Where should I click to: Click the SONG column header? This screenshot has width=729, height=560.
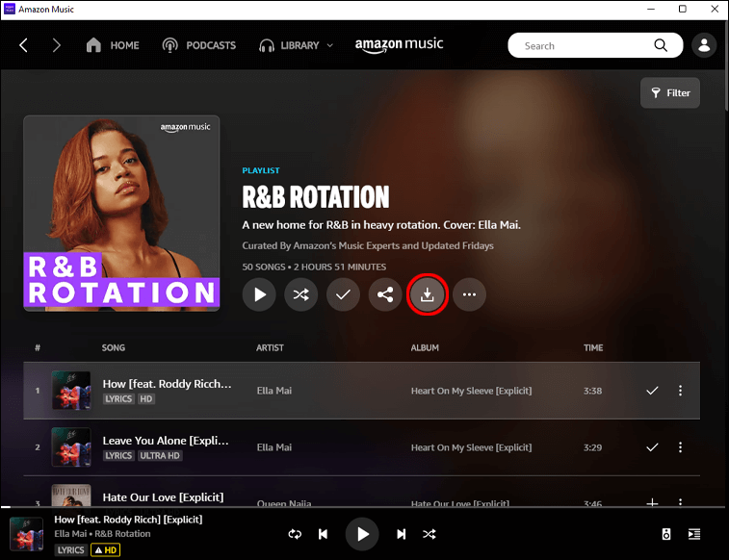(114, 347)
